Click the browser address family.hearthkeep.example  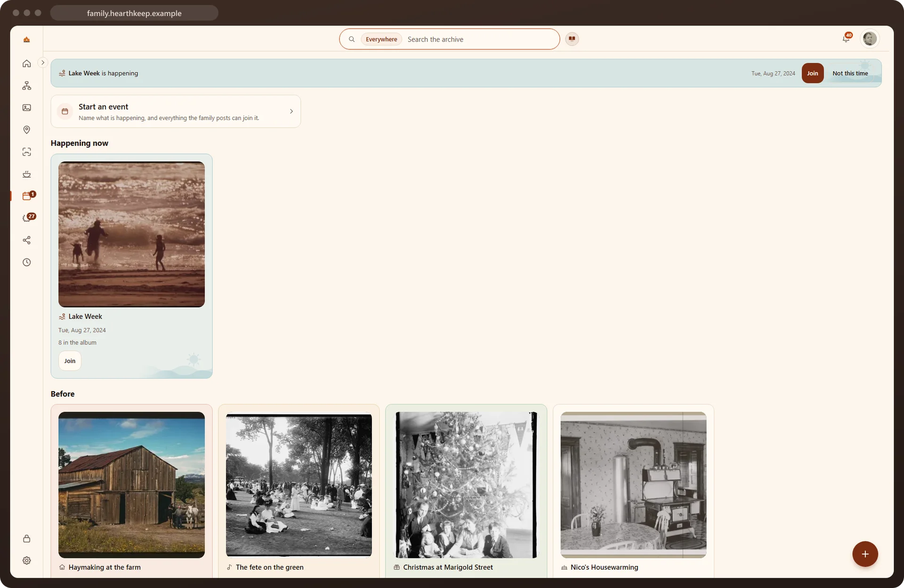(134, 13)
